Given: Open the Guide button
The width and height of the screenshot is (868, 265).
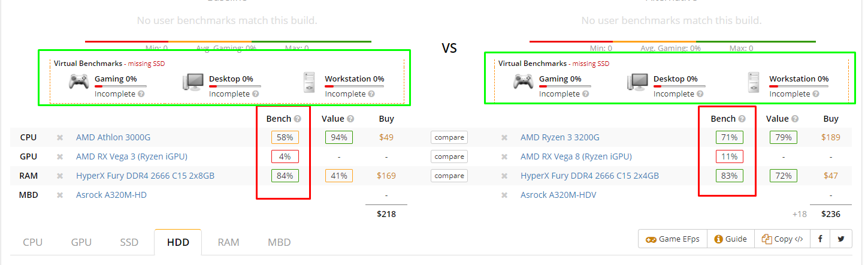Looking at the screenshot, I should [x=731, y=239].
